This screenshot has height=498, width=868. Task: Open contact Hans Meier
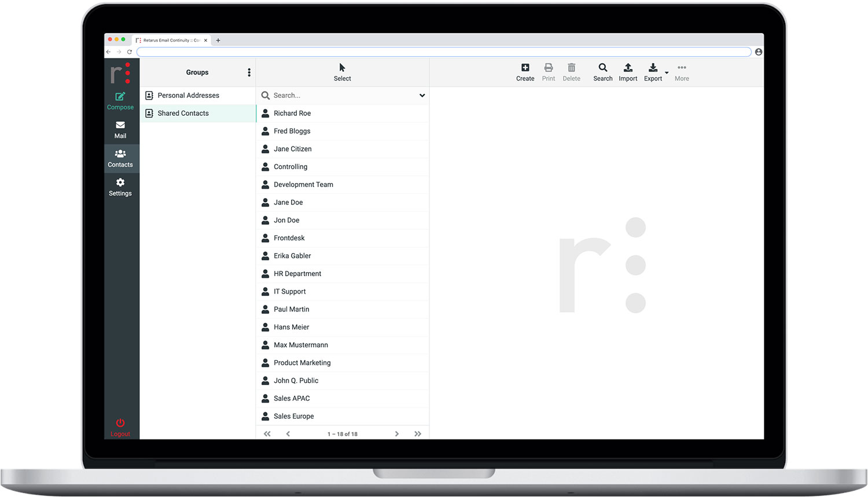coord(343,327)
